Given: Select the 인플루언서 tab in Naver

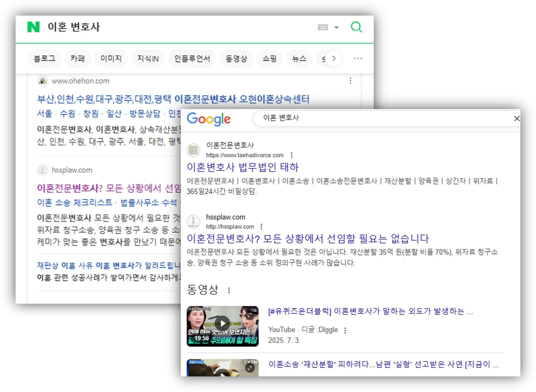Looking at the screenshot, I should pos(192,58).
